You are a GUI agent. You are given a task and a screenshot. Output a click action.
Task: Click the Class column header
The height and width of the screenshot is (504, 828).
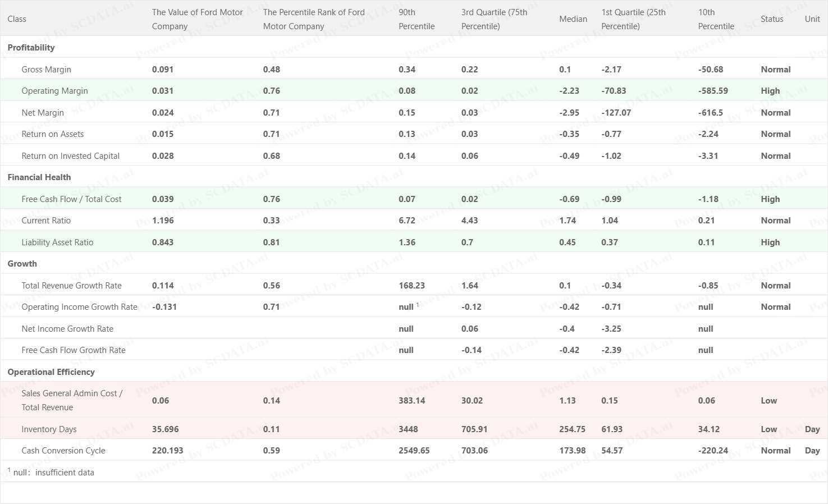17,19
